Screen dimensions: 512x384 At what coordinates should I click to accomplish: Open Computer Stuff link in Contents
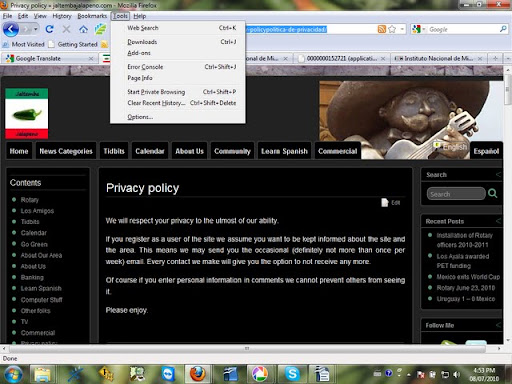42,300
